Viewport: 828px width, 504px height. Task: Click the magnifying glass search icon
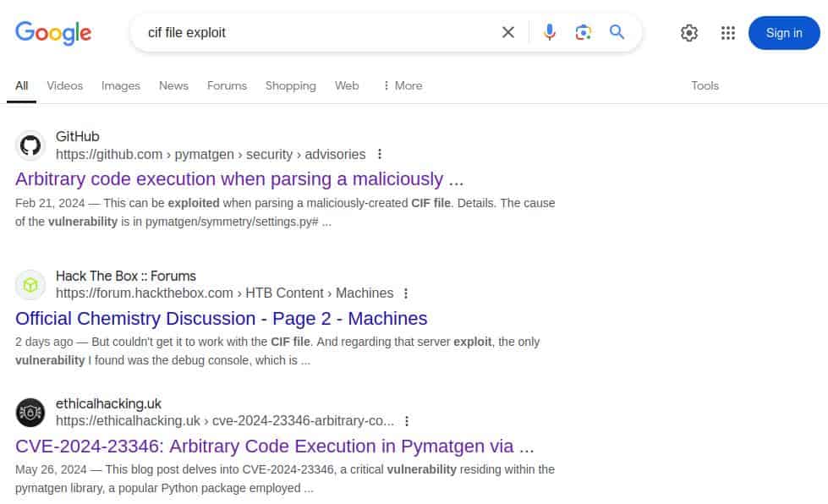617,32
